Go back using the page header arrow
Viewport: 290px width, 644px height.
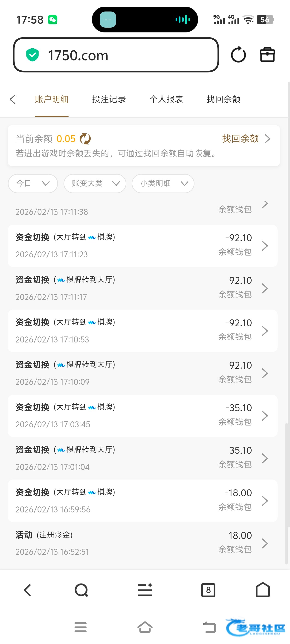13,99
